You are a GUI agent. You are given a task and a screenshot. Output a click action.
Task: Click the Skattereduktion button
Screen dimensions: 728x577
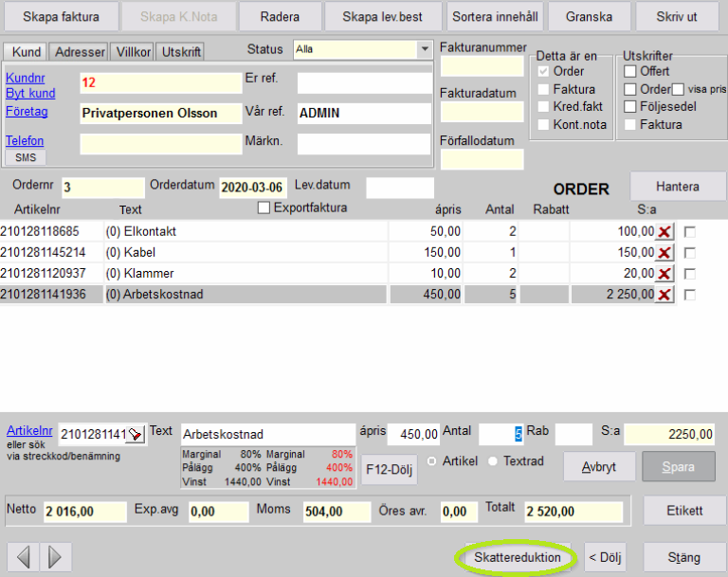(x=516, y=558)
